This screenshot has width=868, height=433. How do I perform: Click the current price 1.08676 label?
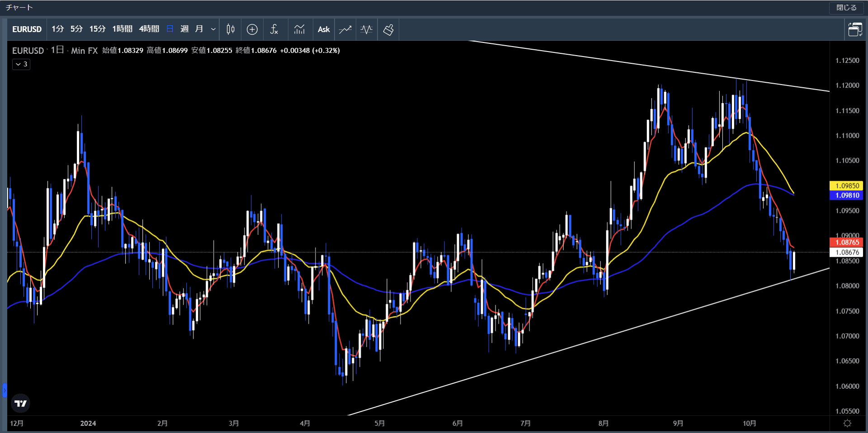click(846, 252)
